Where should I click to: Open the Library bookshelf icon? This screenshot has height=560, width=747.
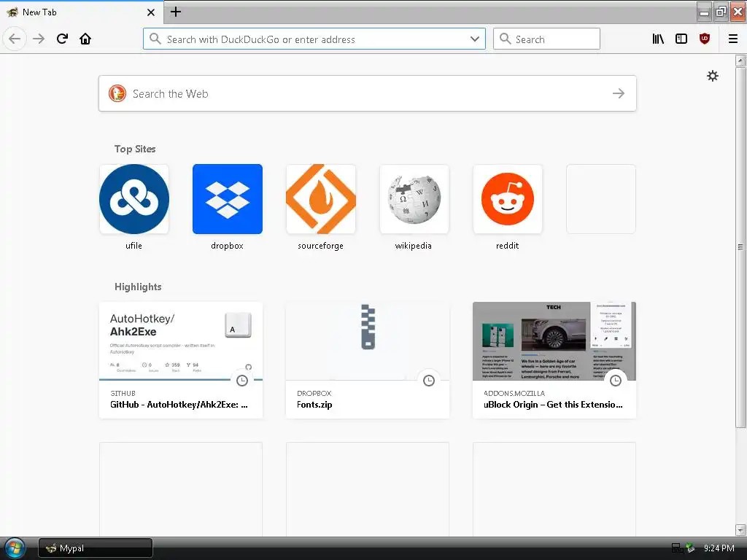pos(658,39)
